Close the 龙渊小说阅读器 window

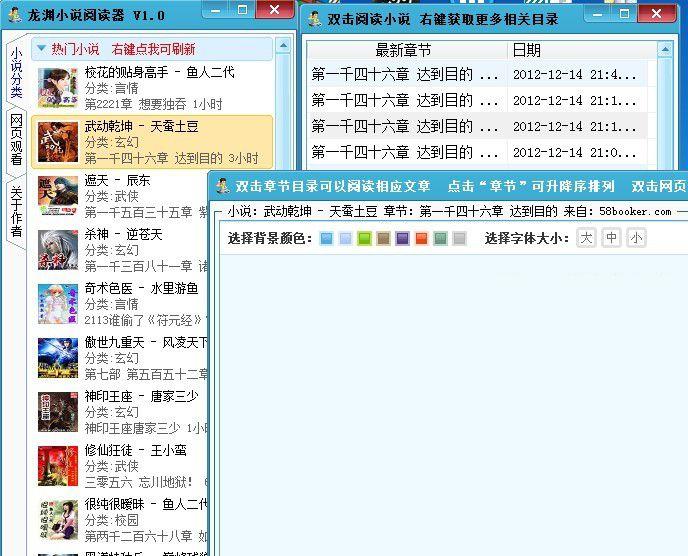(x=275, y=9)
